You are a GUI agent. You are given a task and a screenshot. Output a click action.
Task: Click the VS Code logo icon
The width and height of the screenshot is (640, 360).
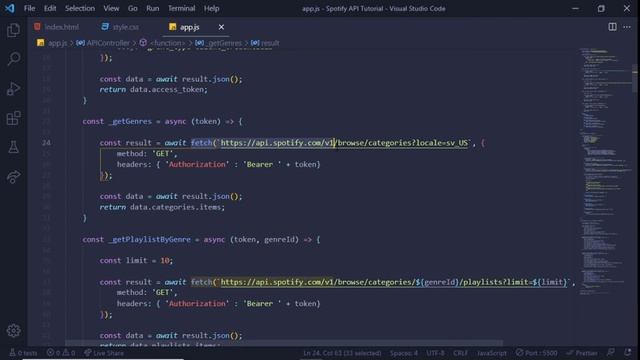[x=9, y=8]
